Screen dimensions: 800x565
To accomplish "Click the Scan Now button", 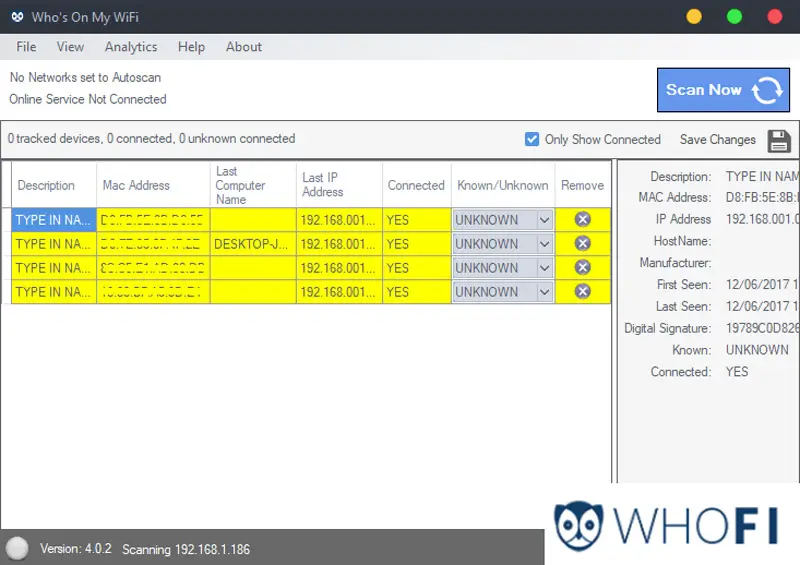I will 723,90.
